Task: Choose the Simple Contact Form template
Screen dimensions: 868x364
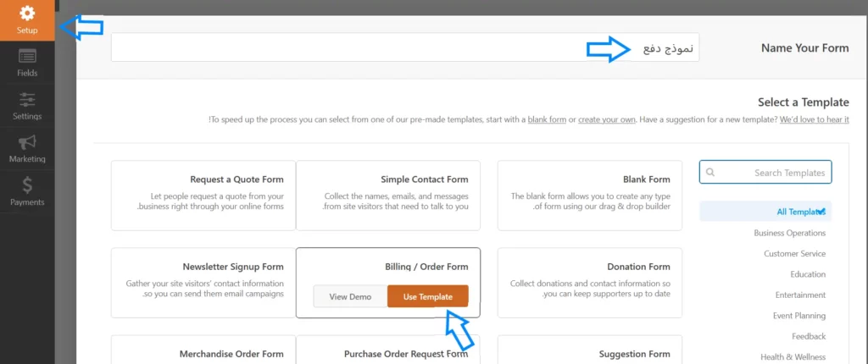Action: [388, 195]
